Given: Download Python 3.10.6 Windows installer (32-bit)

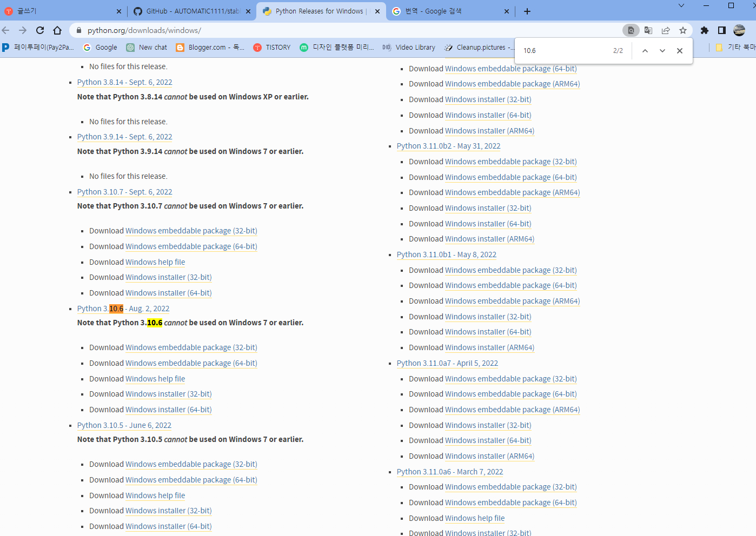Looking at the screenshot, I should [169, 394].
